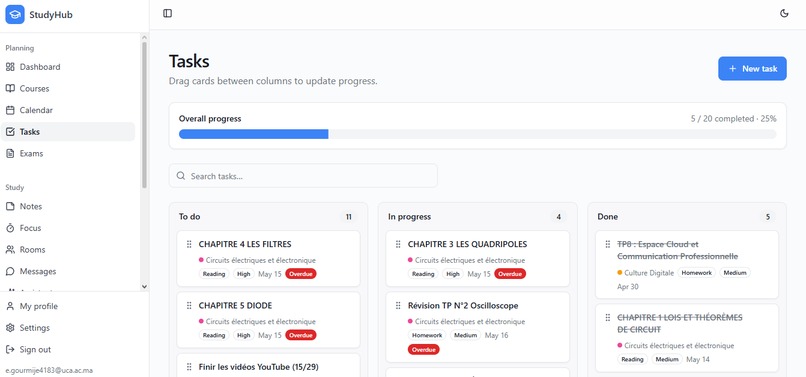Click Reading tag on CHAPITRE 4 LES FILTRES

tap(214, 274)
